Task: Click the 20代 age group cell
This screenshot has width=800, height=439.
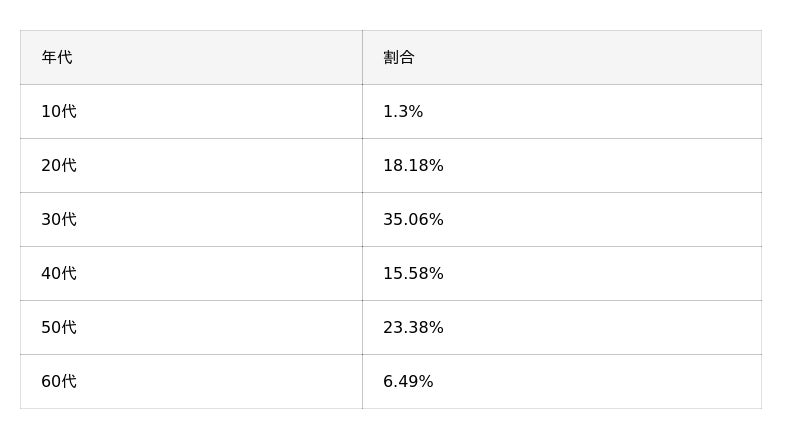Action: click(x=59, y=166)
